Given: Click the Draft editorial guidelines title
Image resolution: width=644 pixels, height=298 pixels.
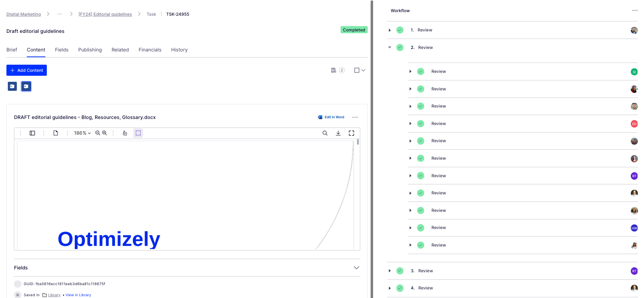Looking at the screenshot, I should point(35,31).
